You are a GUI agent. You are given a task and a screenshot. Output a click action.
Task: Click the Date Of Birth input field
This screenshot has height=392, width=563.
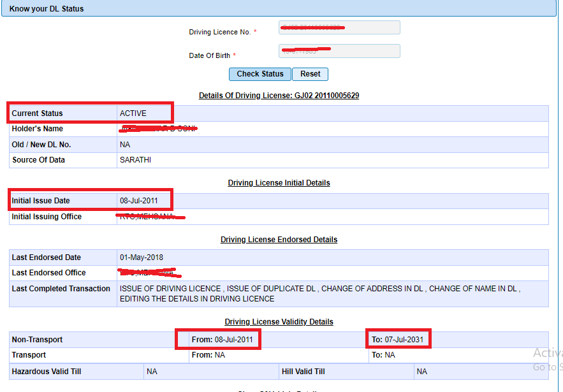[339, 51]
